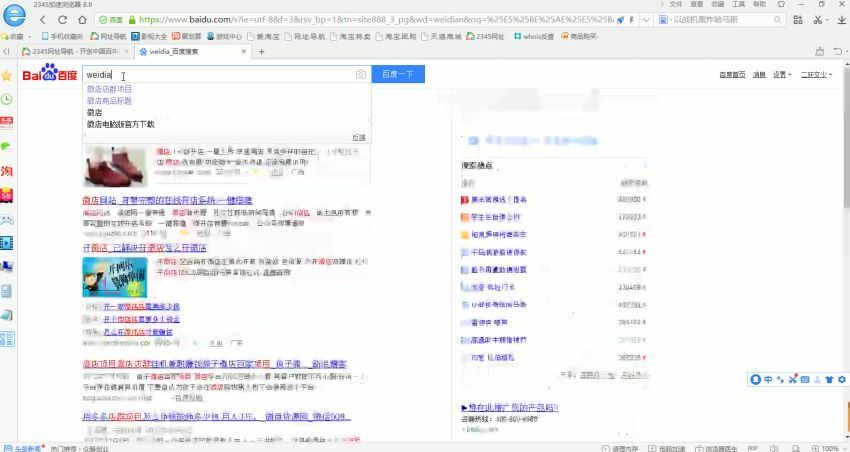Go to the home page icon
The image size is (850, 452).
(x=82, y=20)
